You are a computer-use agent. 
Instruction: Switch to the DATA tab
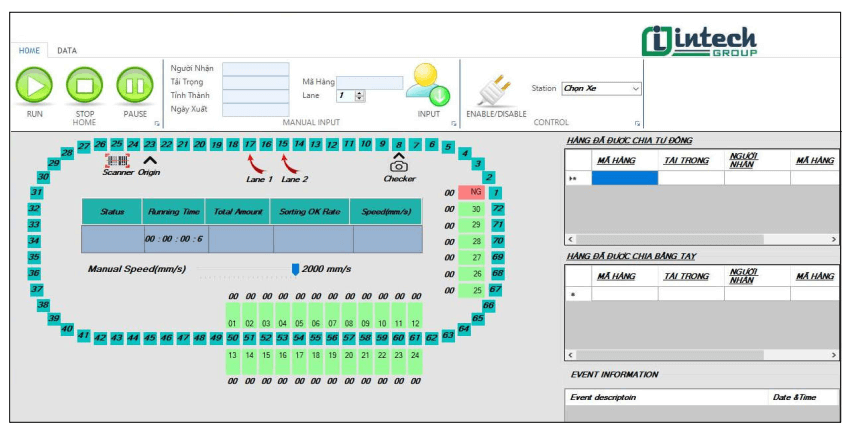67,50
